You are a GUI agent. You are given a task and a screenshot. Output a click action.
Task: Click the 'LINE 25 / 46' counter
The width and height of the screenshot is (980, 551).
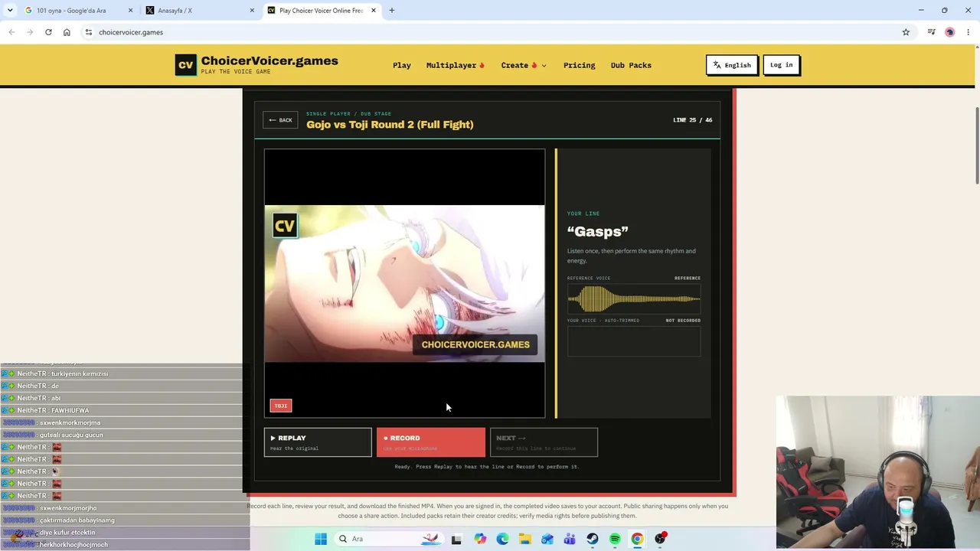692,120
